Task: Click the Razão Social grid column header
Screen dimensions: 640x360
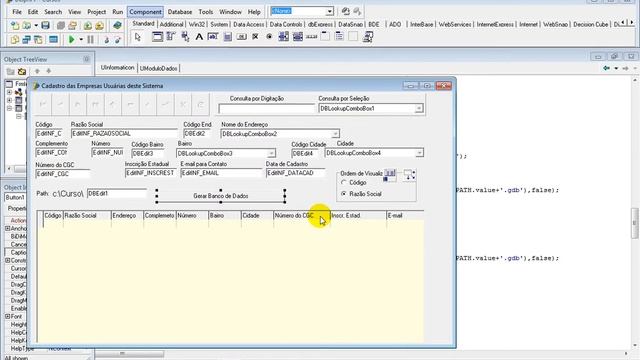Action: tap(87, 216)
